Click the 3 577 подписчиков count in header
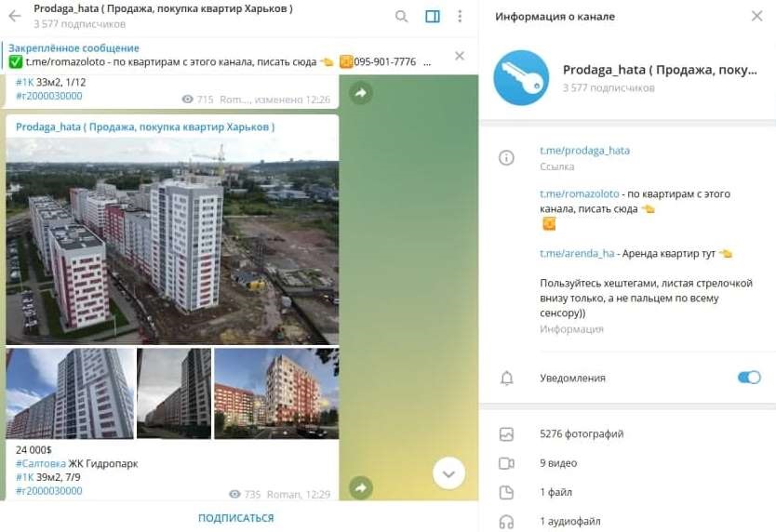 (x=79, y=24)
